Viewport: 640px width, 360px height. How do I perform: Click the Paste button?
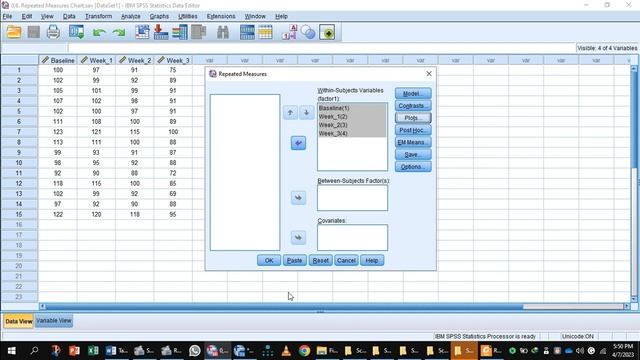(295, 260)
